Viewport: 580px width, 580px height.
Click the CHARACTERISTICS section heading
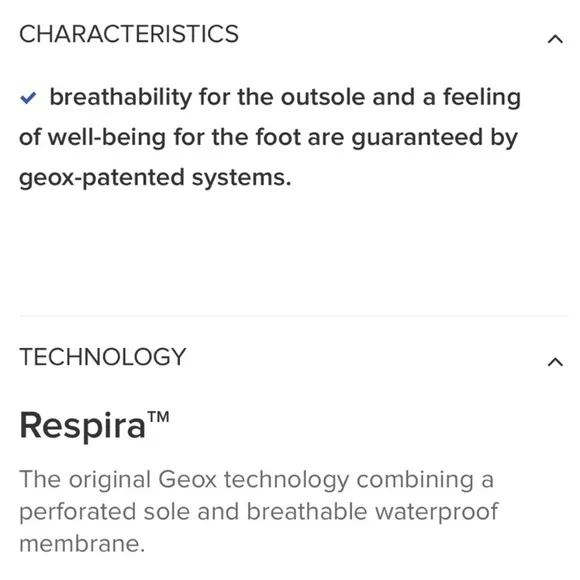129,34
